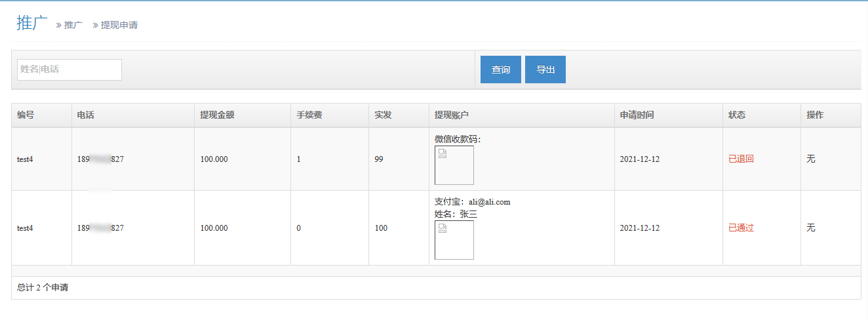Viewport: 868px width, 320px height.
Task: Click the 编号 column header
Action: point(26,115)
